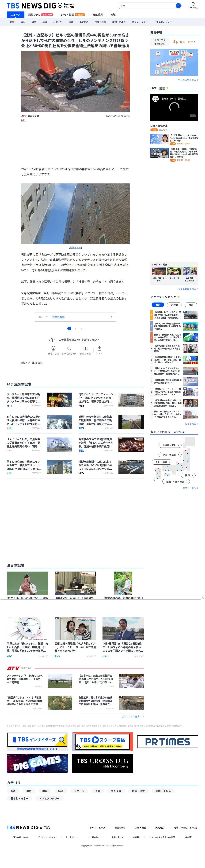Select the 最新 ranking toggle
This screenshot has height=868, width=205.
[x=158, y=305]
